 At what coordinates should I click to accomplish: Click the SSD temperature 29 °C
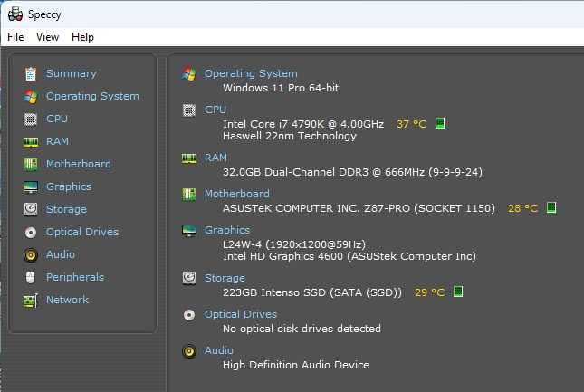[429, 292]
